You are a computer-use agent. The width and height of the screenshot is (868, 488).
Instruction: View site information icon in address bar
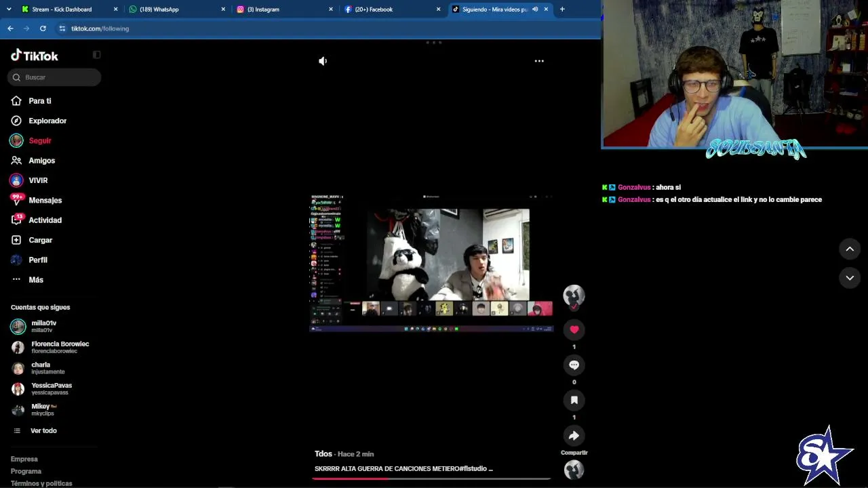coord(62,28)
